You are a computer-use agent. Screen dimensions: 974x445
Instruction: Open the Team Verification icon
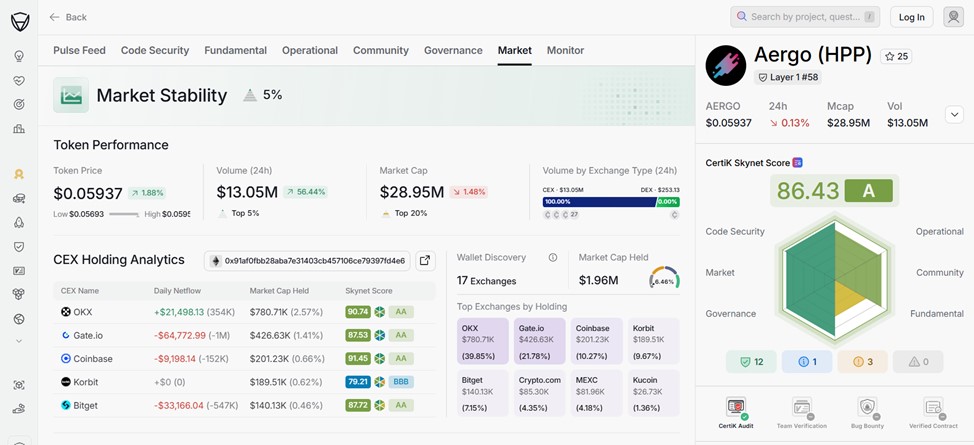tap(801, 408)
